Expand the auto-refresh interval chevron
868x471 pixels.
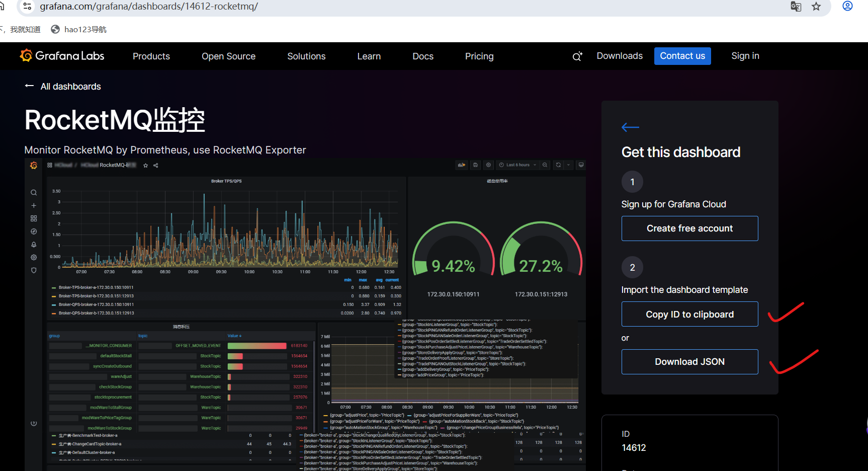568,165
